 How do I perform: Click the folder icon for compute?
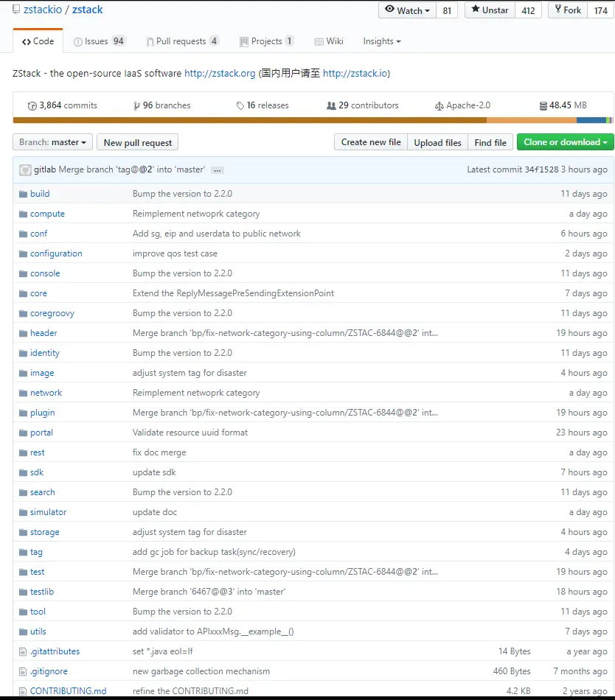point(23,214)
